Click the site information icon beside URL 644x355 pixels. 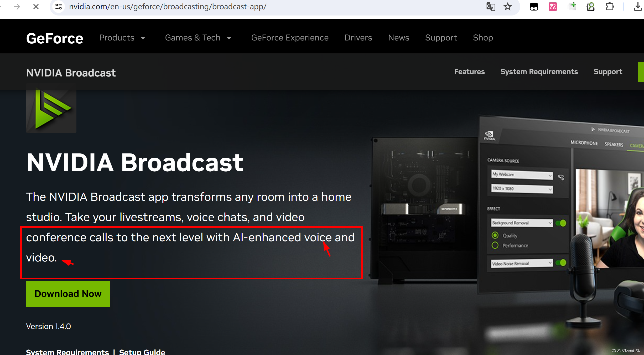[x=59, y=7]
